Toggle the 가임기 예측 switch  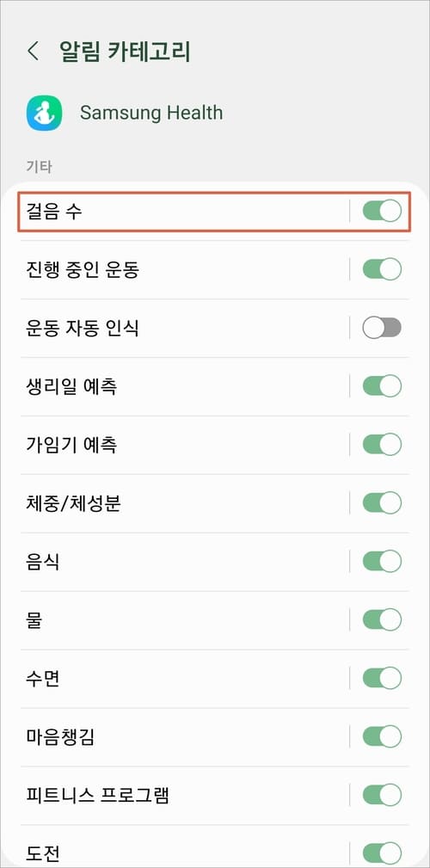click(x=382, y=445)
